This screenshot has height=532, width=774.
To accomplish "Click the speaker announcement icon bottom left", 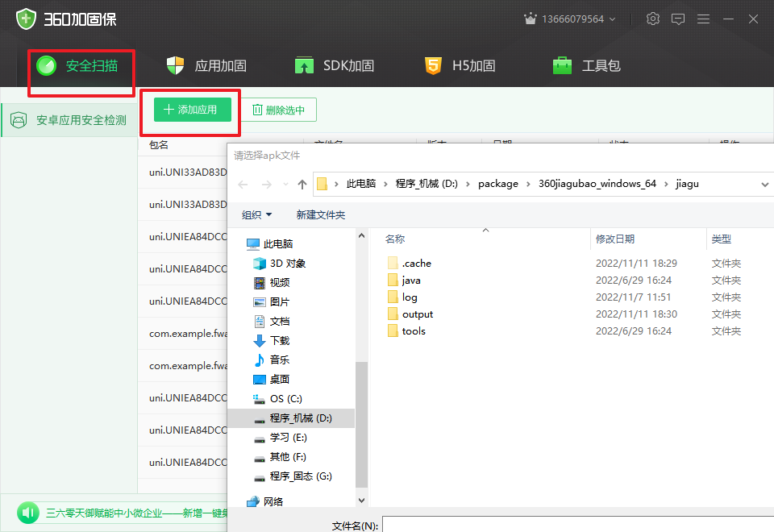I will [x=27, y=513].
